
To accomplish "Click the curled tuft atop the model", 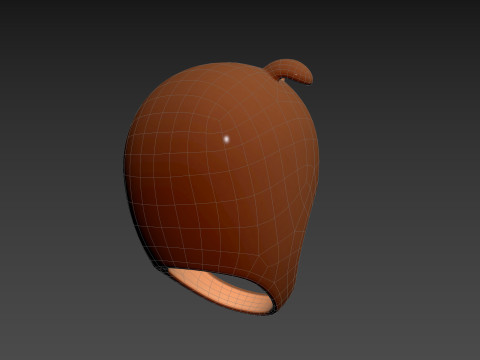I will pyautogui.click(x=291, y=71).
